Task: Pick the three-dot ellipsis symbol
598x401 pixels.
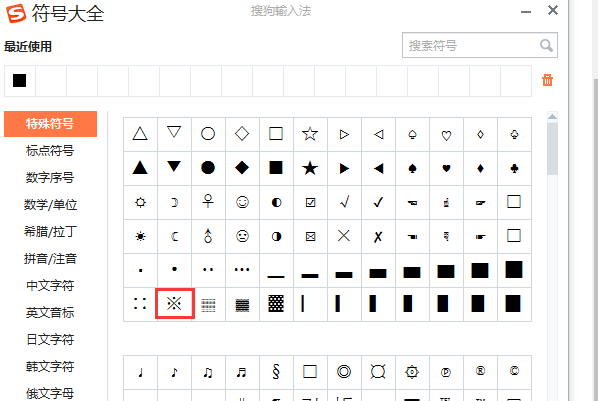Action: (242, 269)
